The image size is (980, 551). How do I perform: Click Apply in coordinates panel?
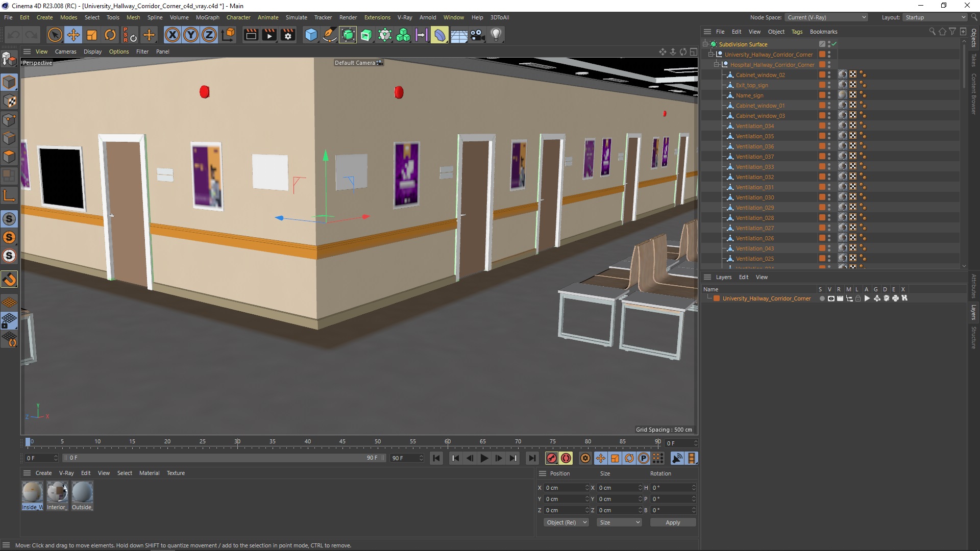673,522
